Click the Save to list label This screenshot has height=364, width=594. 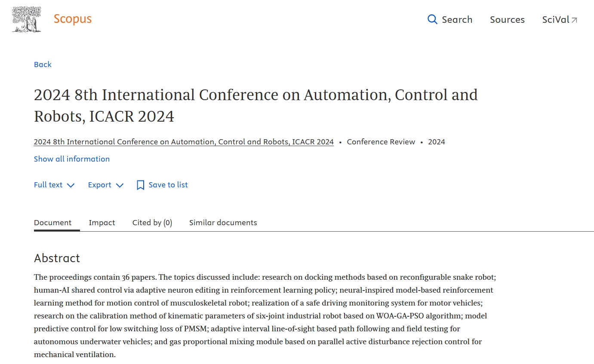click(168, 185)
